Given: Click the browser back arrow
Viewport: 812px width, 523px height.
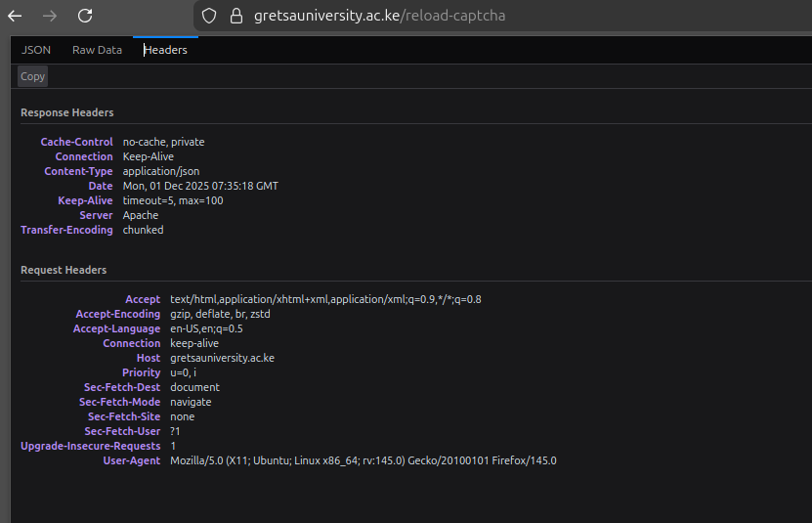Looking at the screenshot, I should tap(15, 16).
